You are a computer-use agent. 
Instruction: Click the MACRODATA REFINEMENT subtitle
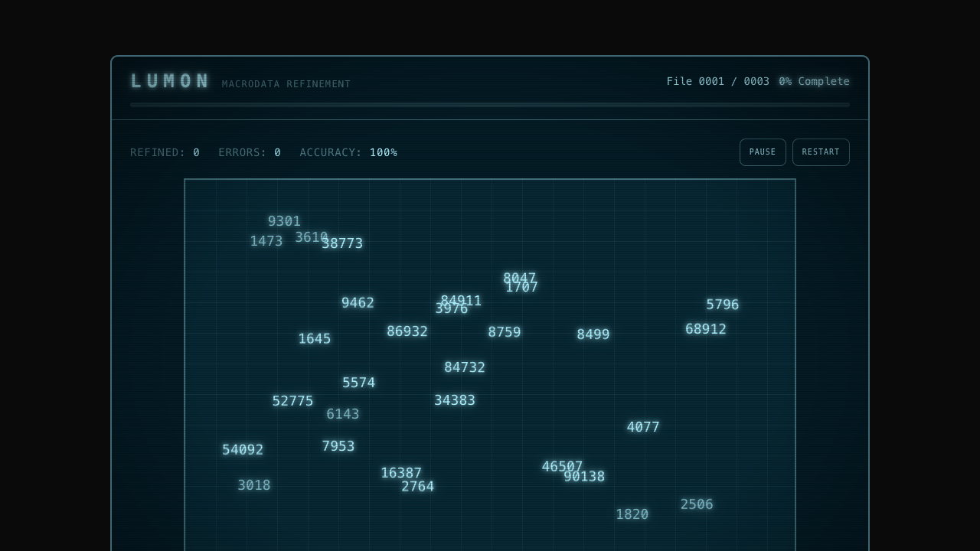click(286, 84)
